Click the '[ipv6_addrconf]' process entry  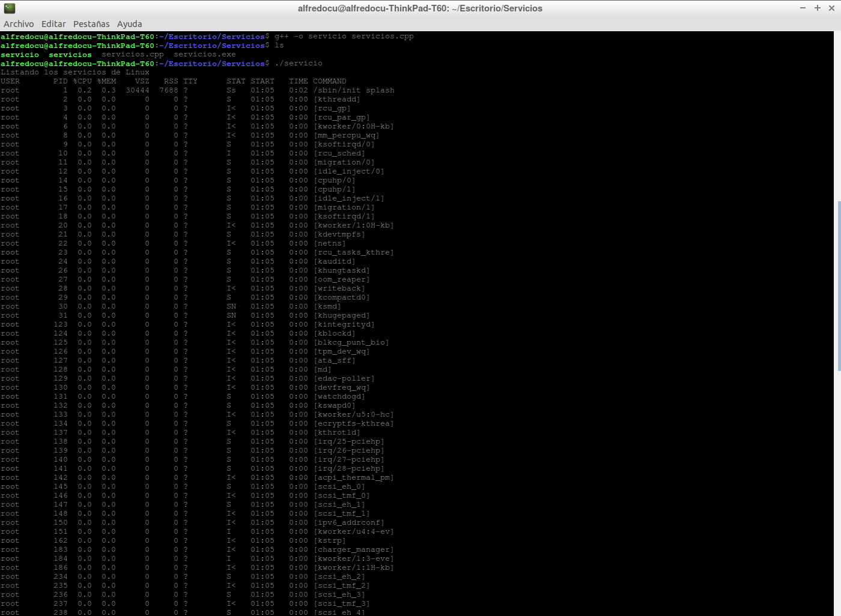[x=349, y=523]
